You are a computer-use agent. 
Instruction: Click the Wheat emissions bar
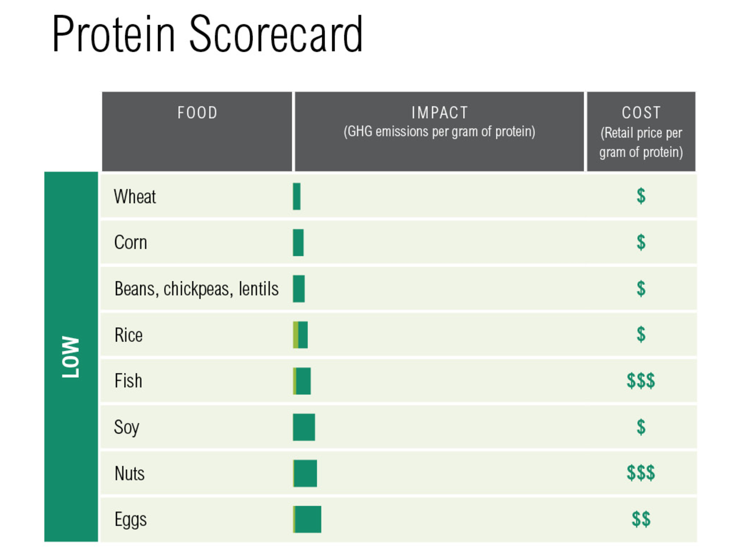297,197
